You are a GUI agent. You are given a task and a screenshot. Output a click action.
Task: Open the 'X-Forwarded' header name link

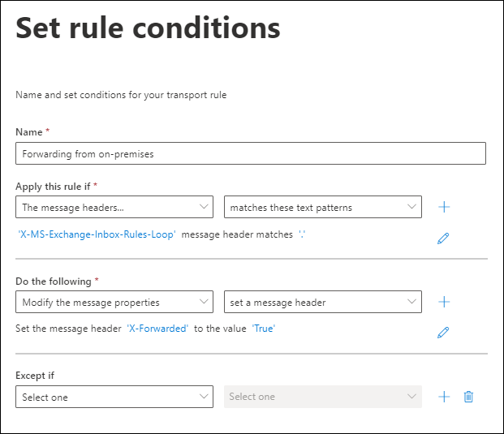click(x=157, y=329)
